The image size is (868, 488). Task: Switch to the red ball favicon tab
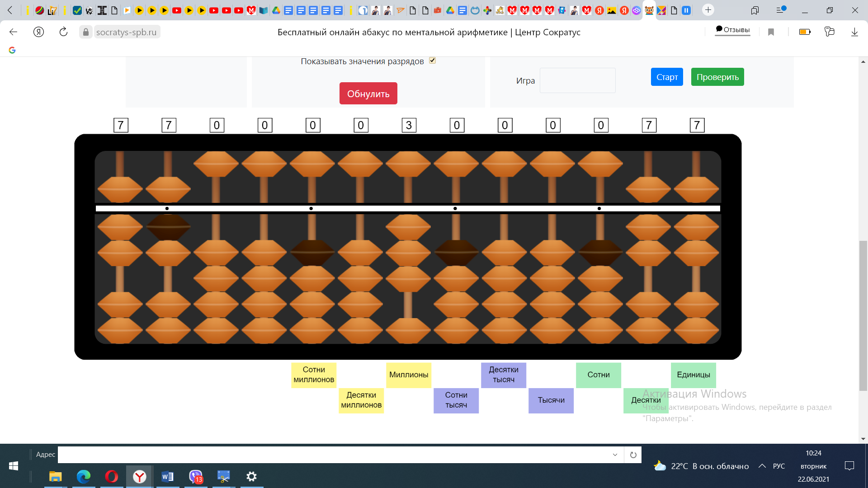[40, 10]
